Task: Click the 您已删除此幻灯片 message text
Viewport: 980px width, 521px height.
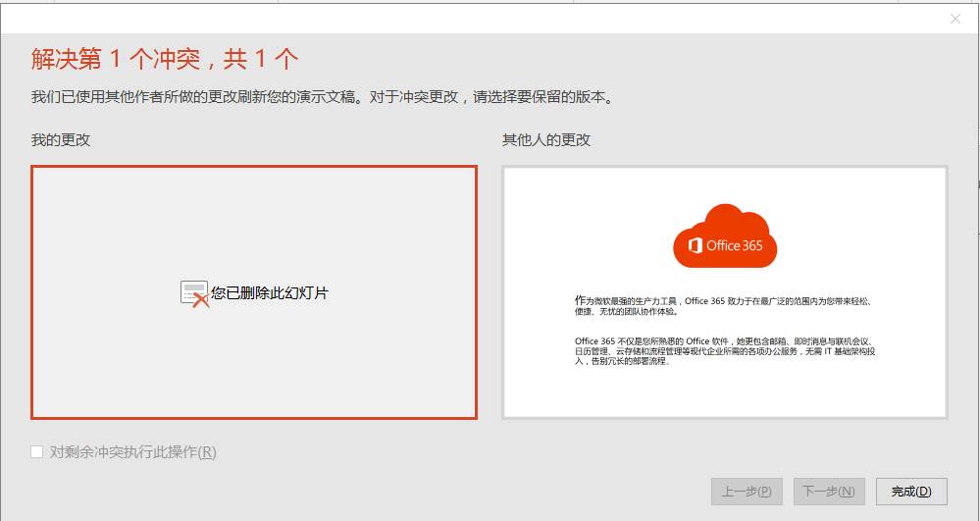Action: coord(270,292)
